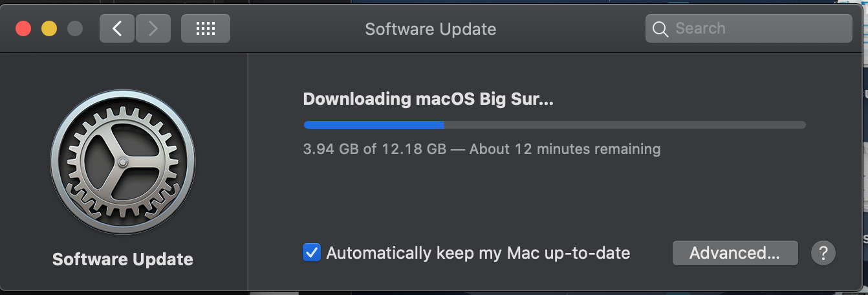
Task: Go back to the previous preferences pane
Action: click(x=117, y=28)
